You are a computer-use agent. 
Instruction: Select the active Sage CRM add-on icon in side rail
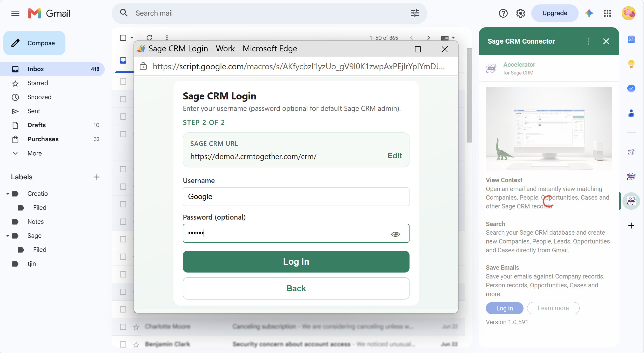pos(631,201)
